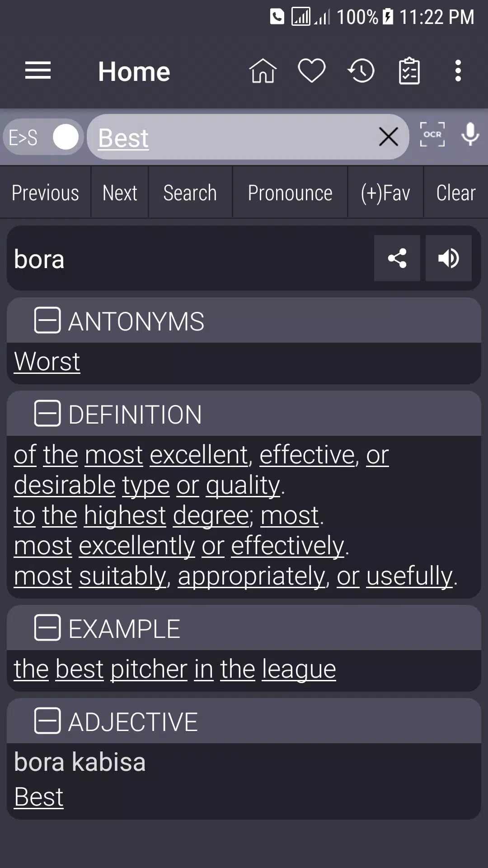Share the word bora
This screenshot has height=868, width=488.
tap(397, 258)
